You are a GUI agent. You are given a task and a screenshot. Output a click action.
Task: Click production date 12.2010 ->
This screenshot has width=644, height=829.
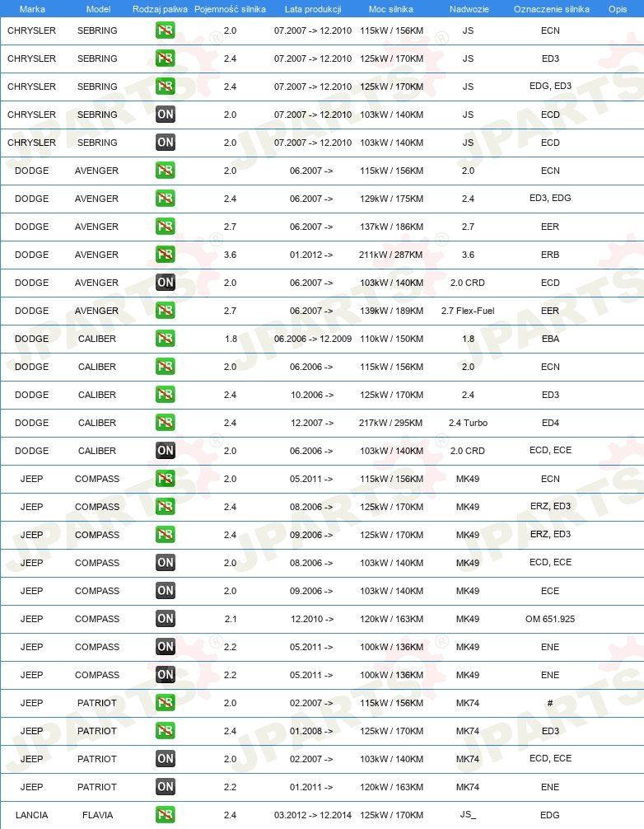point(312,619)
